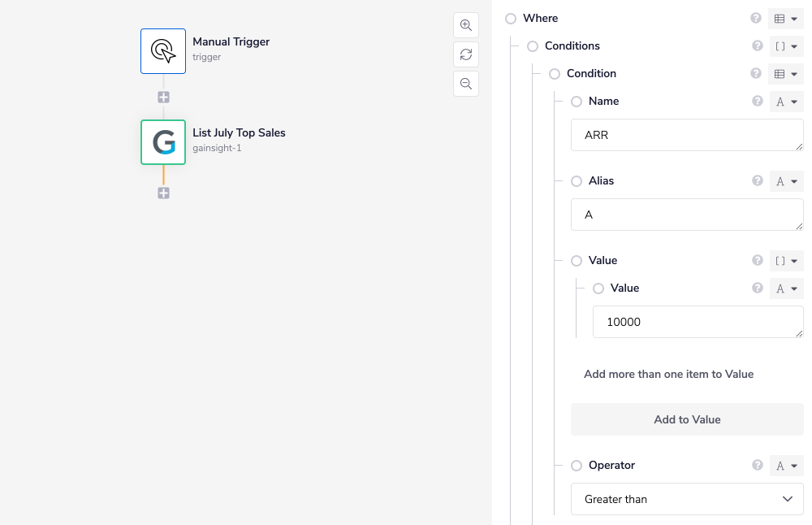
Task: Click the refresh view icon on the canvas
Action: (x=465, y=54)
